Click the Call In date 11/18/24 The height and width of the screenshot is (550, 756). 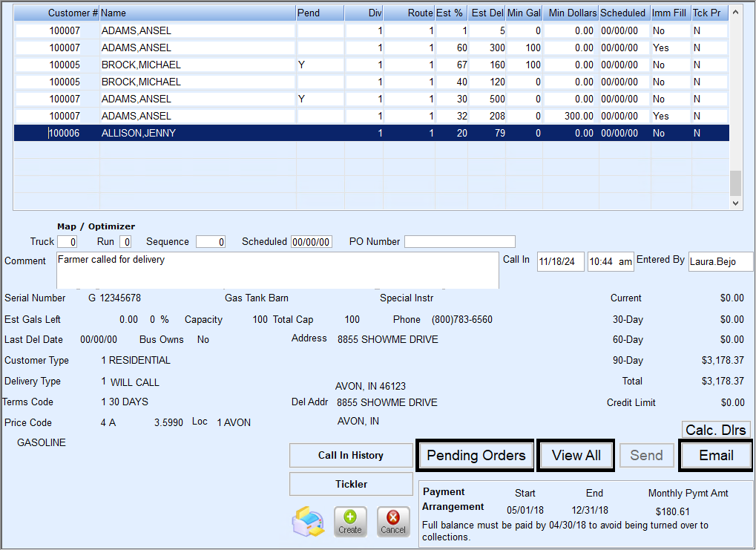coord(561,261)
